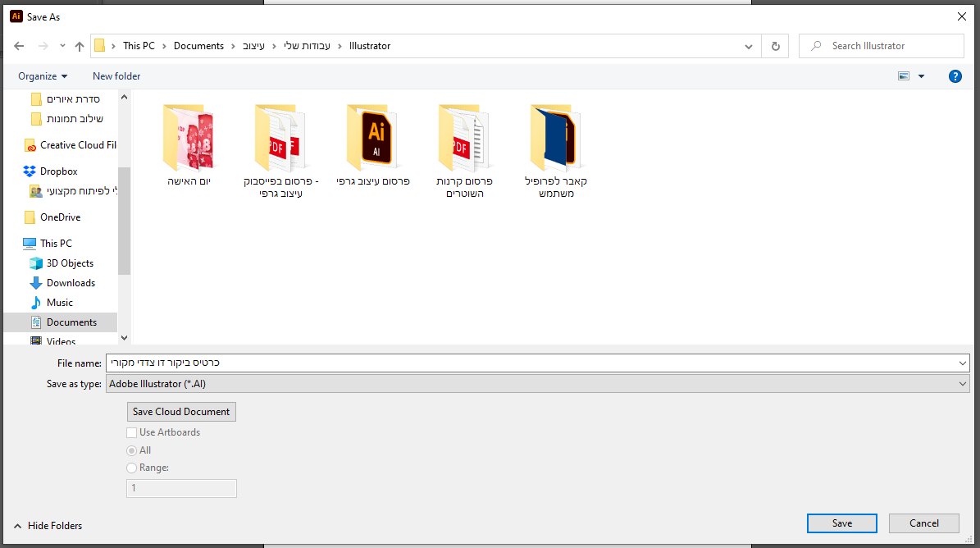The height and width of the screenshot is (548, 980).
Task: Create a New folder
Action: 116,76
